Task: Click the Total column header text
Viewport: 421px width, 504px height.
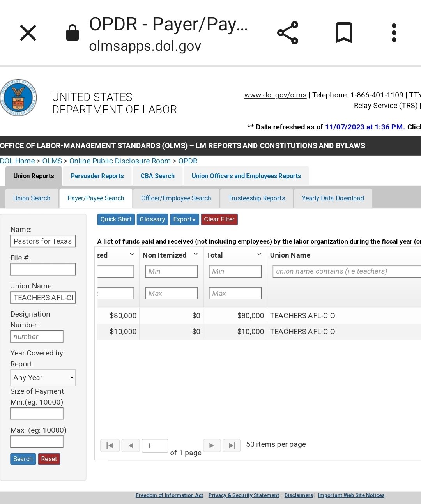Action: coord(214,255)
